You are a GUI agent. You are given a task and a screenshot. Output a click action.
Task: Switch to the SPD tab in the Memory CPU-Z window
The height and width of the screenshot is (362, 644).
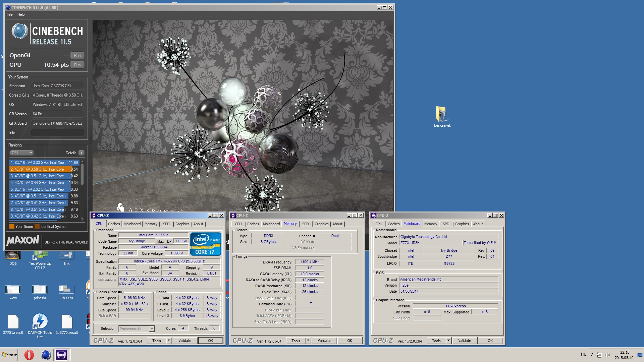[305, 224]
